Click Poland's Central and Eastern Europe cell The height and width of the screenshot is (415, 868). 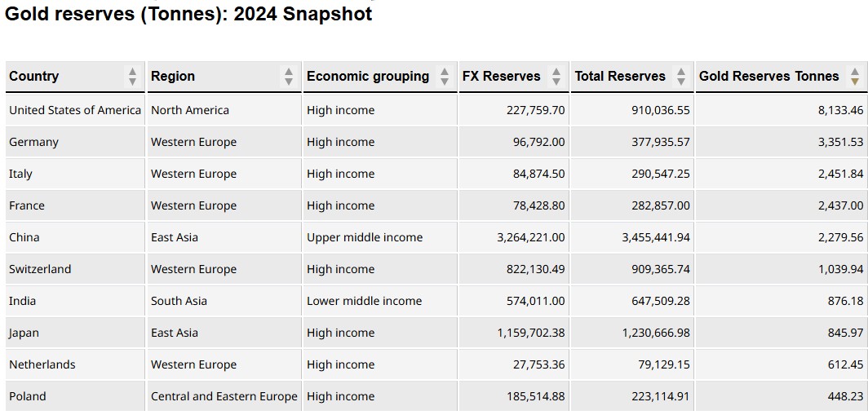(224, 396)
